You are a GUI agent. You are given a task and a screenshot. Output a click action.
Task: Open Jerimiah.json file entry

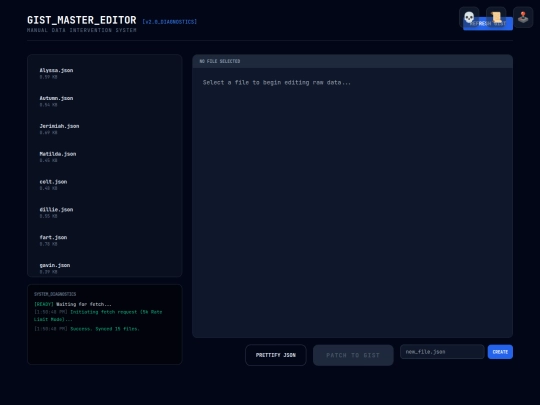pos(105,129)
